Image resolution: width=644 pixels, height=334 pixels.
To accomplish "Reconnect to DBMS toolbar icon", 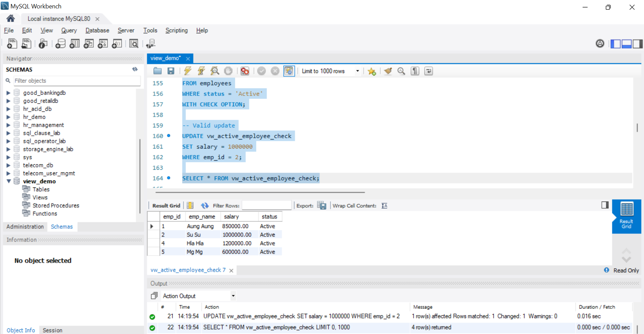I will click(151, 44).
